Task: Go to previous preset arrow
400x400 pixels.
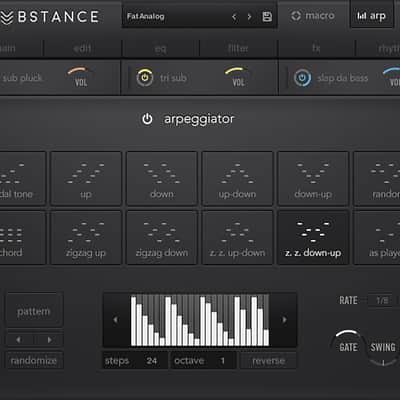Action: pyautogui.click(x=234, y=17)
